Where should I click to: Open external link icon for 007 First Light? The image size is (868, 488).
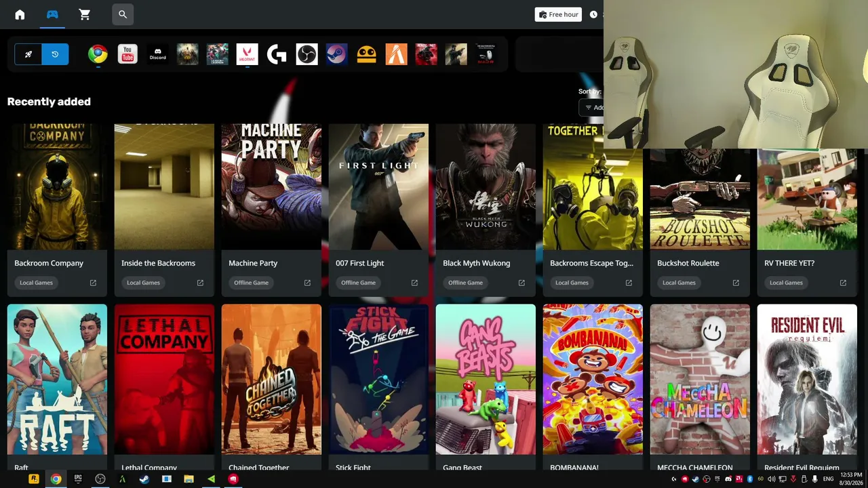[x=414, y=283]
